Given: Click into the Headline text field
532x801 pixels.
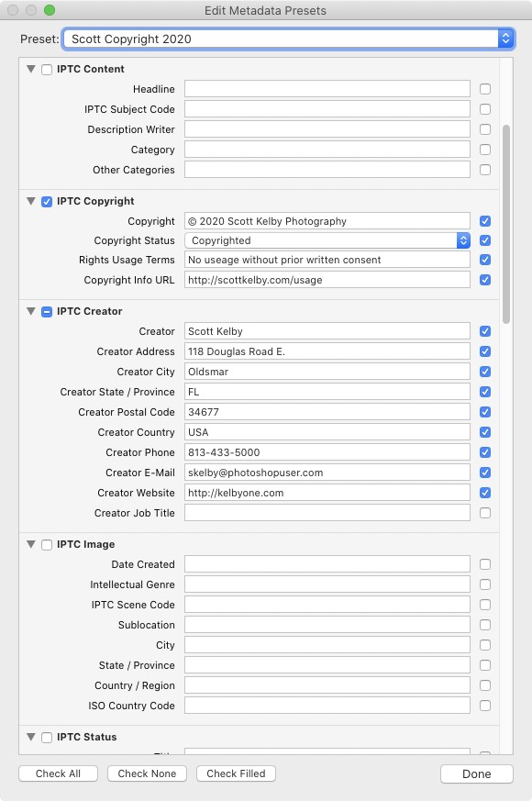Looking at the screenshot, I should [327, 89].
